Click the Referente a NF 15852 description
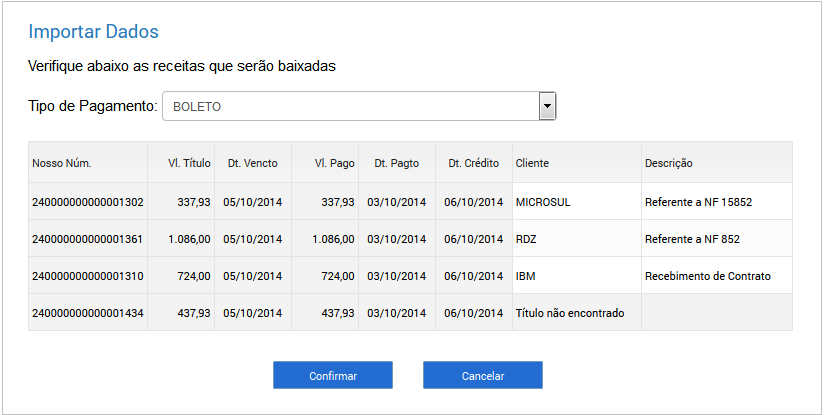Viewport: 824px width, 415px height. pyautogui.click(x=698, y=202)
